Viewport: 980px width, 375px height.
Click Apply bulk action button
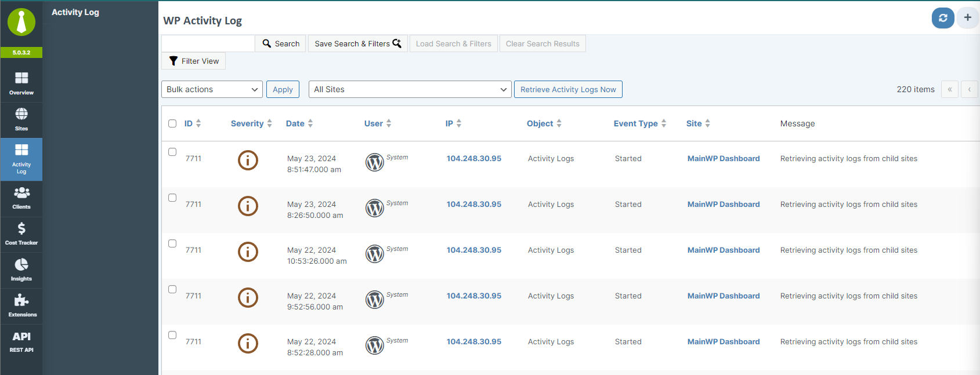click(283, 89)
